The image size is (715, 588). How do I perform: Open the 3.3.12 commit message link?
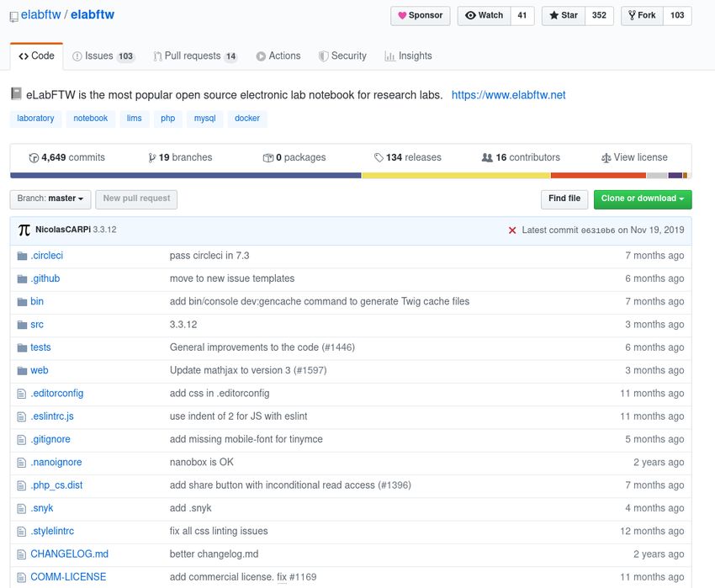tap(104, 230)
